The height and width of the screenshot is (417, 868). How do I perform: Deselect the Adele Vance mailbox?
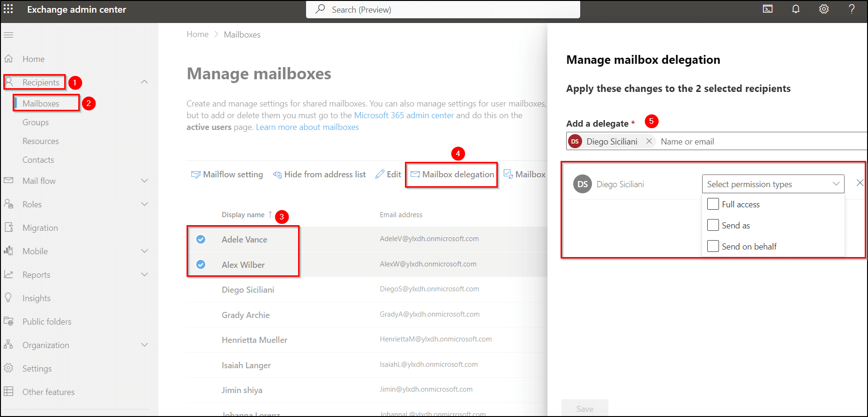[x=201, y=239]
